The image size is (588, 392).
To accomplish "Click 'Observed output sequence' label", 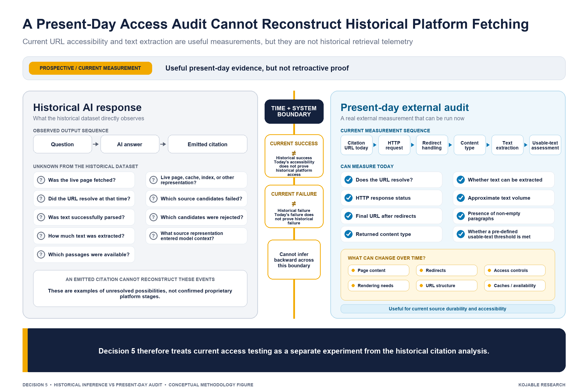I will click(71, 131).
